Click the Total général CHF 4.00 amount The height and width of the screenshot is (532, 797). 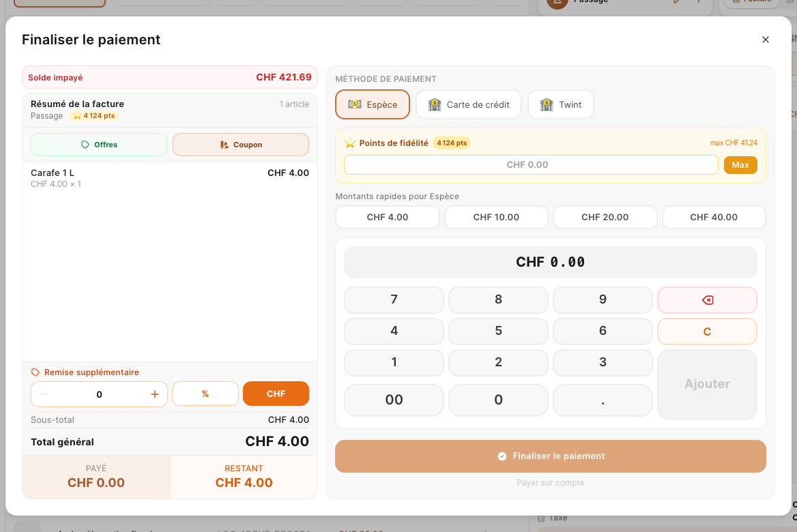[277, 441]
